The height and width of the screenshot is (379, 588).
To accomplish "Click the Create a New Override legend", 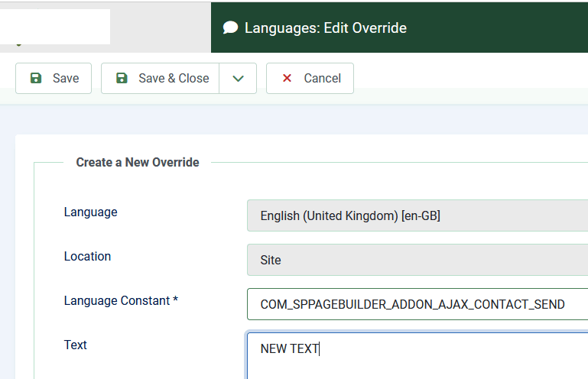I will click(138, 162).
